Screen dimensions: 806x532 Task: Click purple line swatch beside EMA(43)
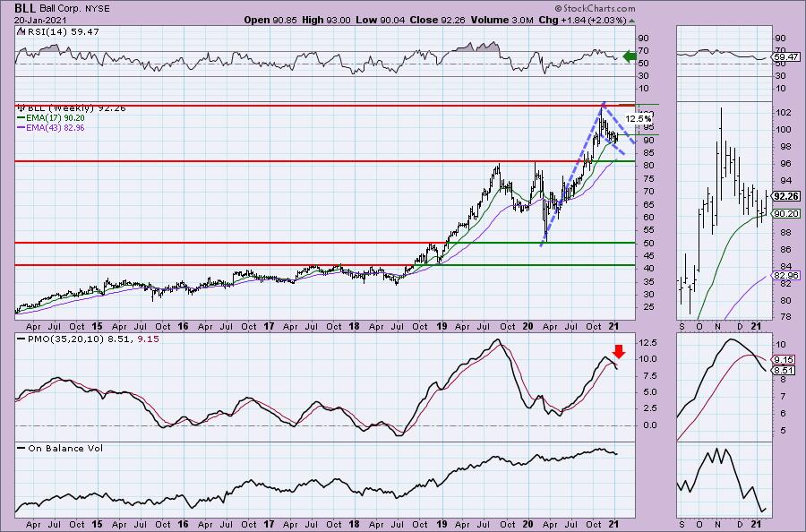click(x=21, y=127)
